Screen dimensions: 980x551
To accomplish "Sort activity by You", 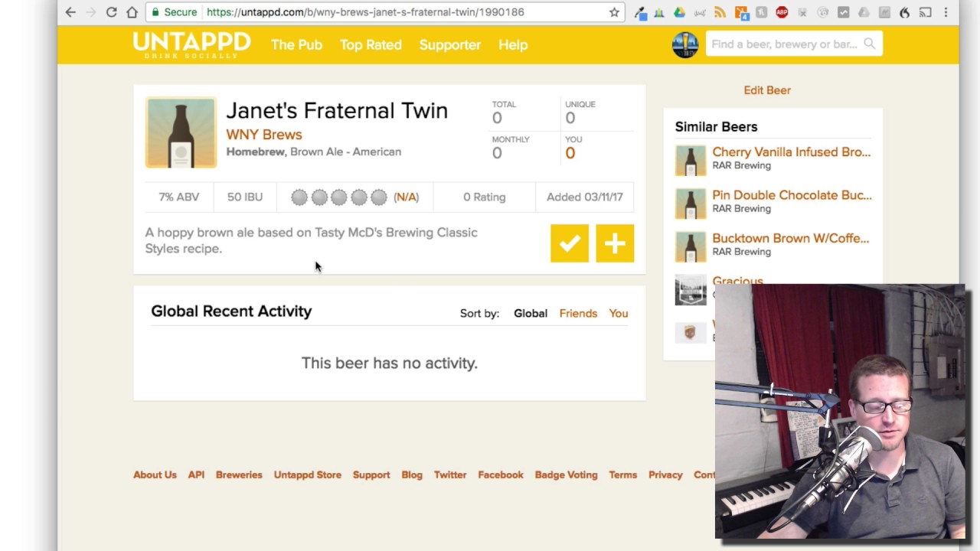I will 619,313.
